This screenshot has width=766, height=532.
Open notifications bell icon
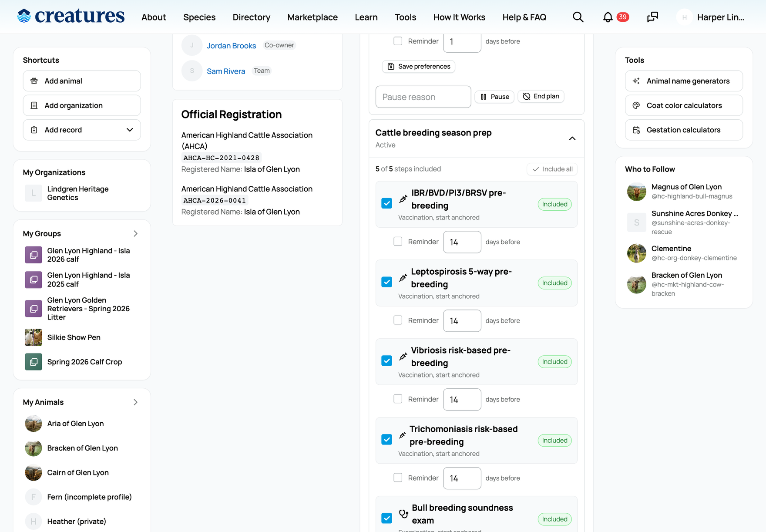pyautogui.click(x=608, y=17)
